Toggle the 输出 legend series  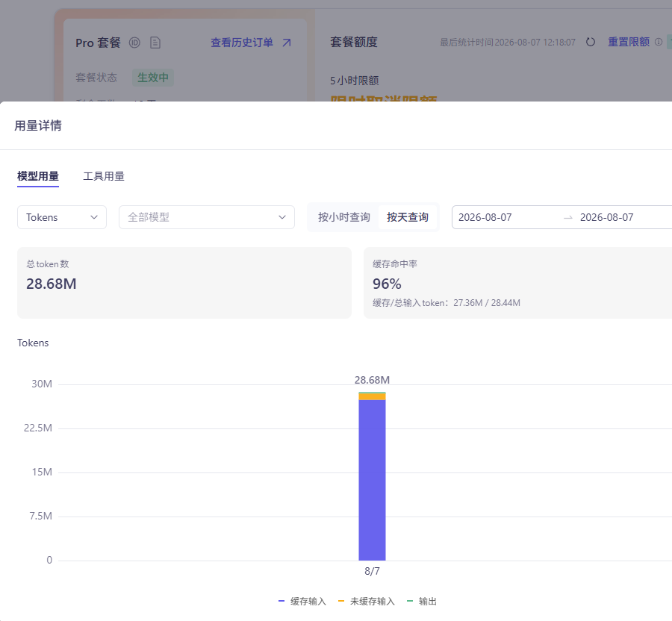[422, 602]
